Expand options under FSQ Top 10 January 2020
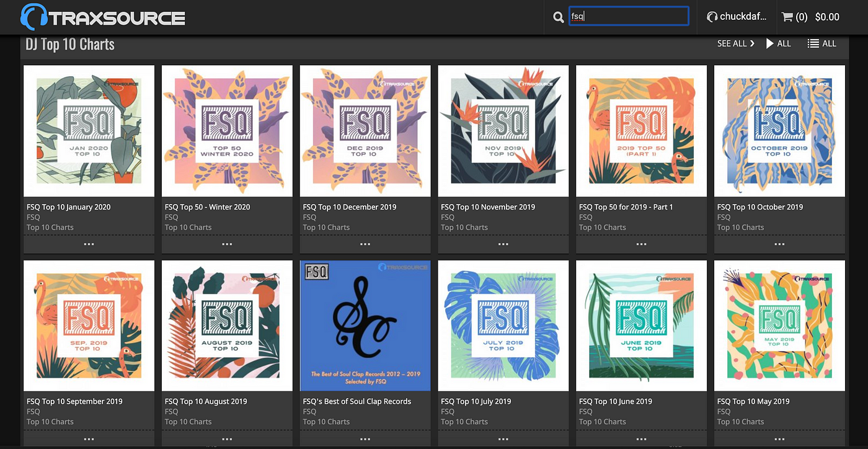868x449 pixels. tap(89, 244)
